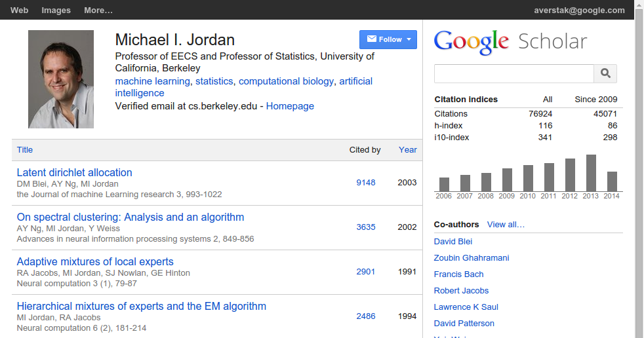Open the machine learning interest link

click(x=152, y=81)
